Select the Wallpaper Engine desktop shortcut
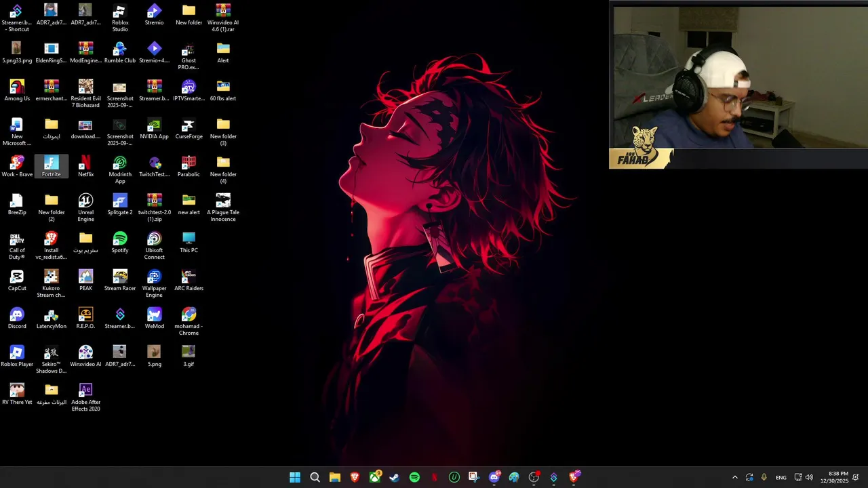Viewport: 868px width, 488px height. coord(154,284)
